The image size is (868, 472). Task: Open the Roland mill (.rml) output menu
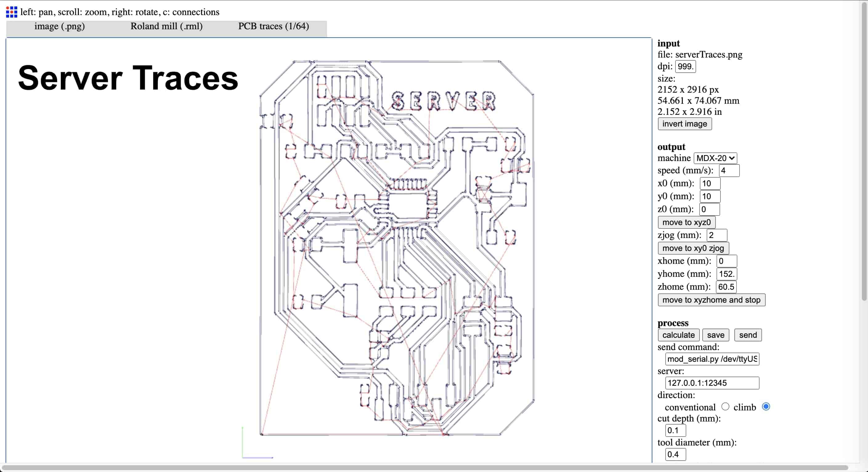[166, 26]
